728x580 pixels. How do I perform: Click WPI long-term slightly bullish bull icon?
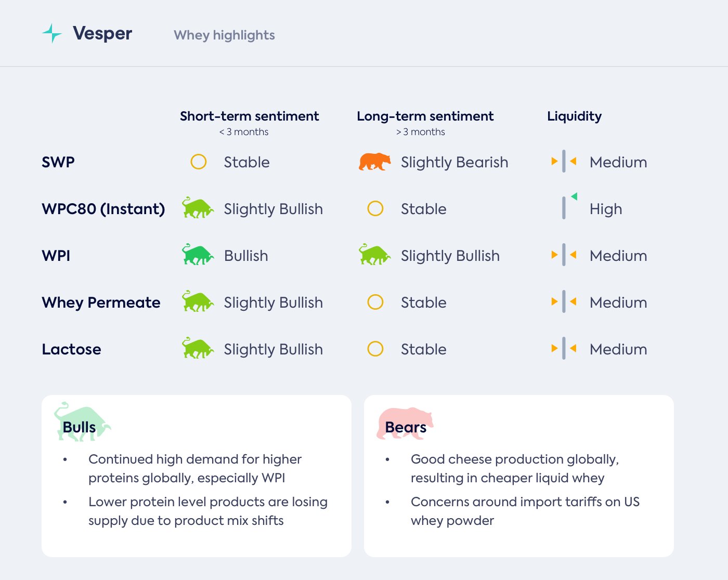374,255
